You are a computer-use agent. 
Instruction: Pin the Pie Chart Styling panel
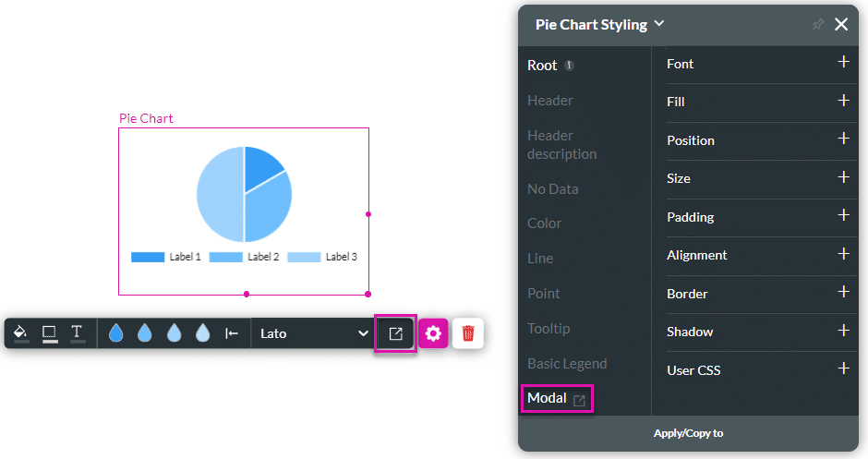coord(817,25)
